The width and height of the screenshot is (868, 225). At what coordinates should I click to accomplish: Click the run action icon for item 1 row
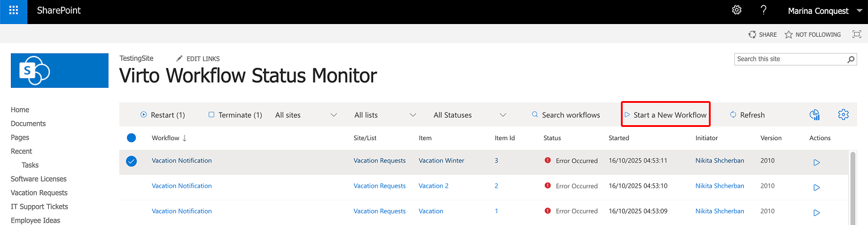(x=817, y=213)
